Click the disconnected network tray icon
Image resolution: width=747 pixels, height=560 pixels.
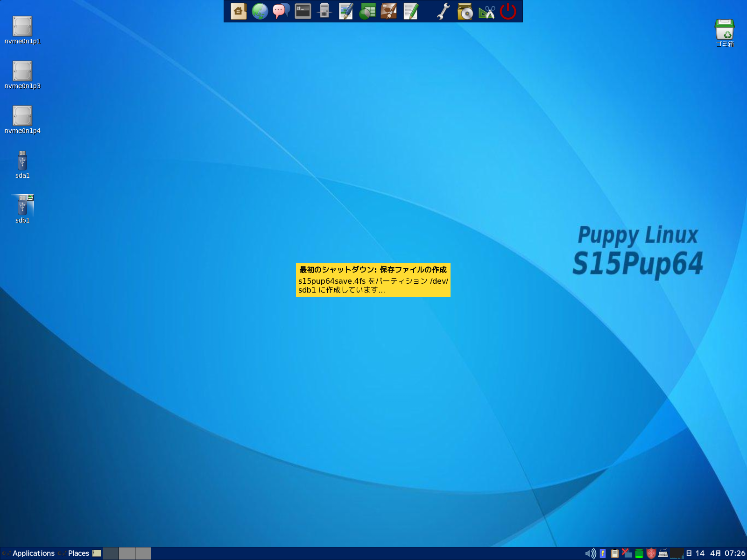627,553
